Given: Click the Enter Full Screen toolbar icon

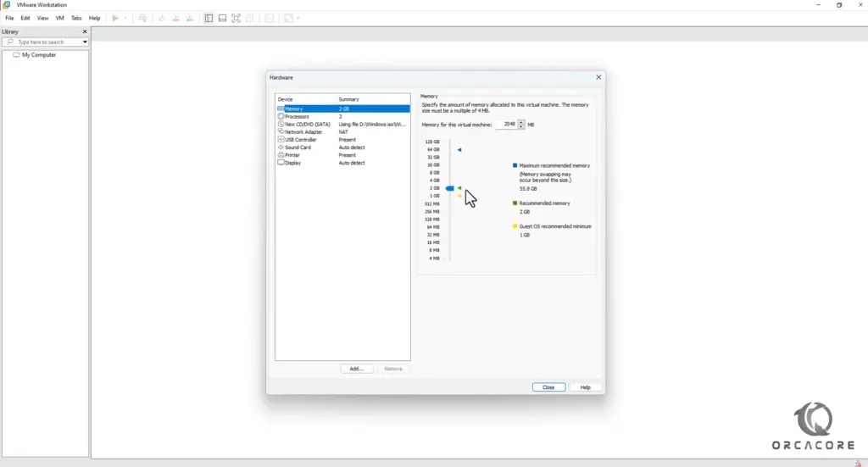Looking at the screenshot, I should pyautogui.click(x=236, y=19).
